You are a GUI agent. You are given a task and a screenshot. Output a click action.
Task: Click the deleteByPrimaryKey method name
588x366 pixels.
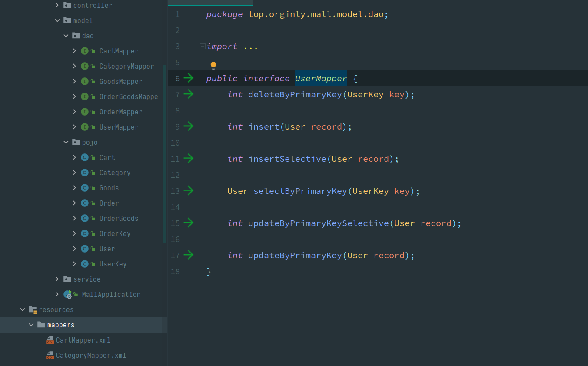tap(295, 94)
